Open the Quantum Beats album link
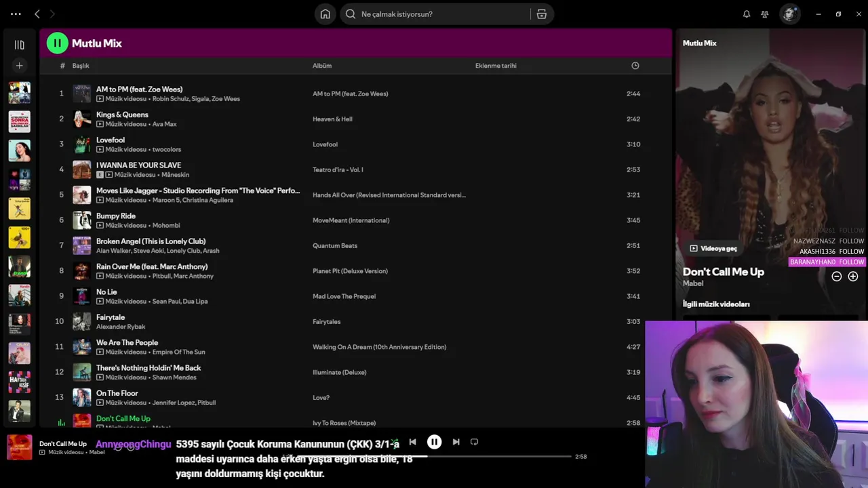The width and height of the screenshot is (868, 488). pos(335,245)
